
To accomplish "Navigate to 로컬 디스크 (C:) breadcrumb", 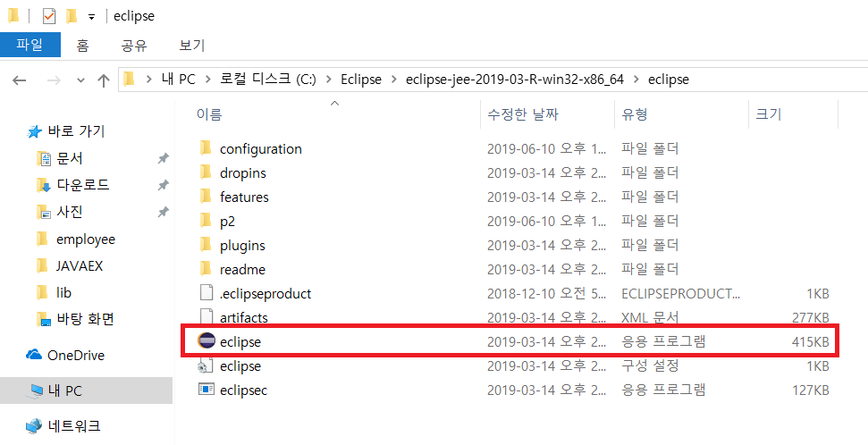I will coord(266,80).
